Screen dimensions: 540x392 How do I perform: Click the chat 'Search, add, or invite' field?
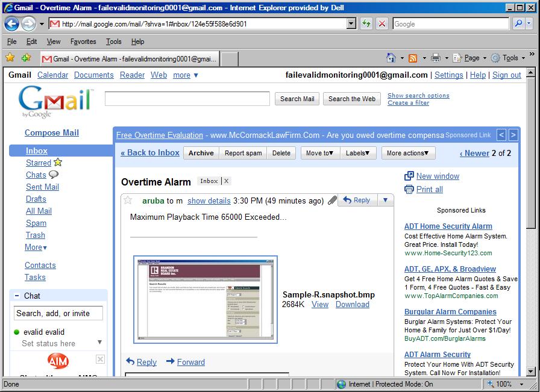58,313
